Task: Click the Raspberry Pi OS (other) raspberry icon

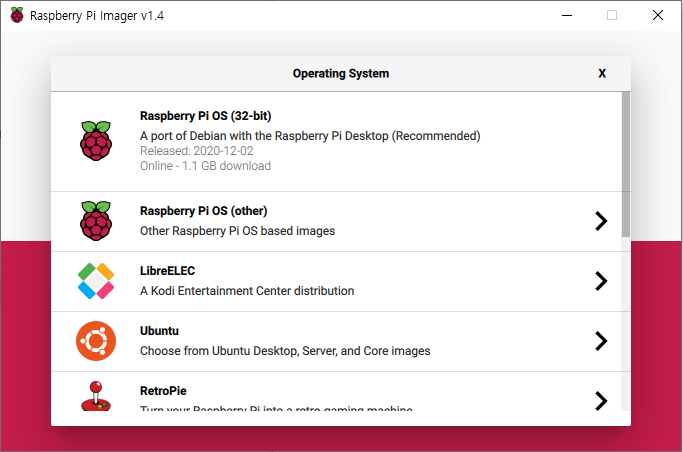Action: point(96,221)
